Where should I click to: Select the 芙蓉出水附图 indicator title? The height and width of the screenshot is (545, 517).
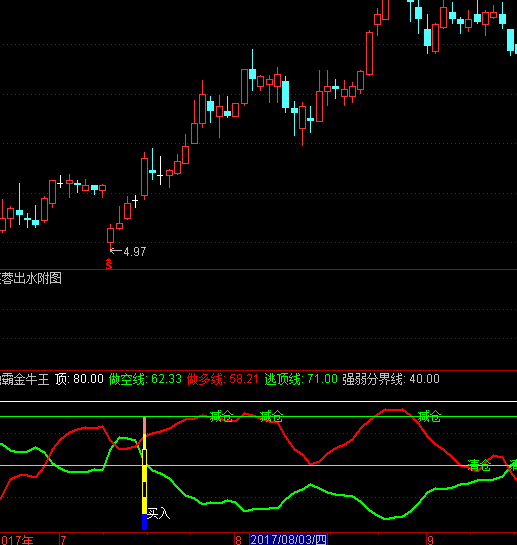click(x=31, y=278)
